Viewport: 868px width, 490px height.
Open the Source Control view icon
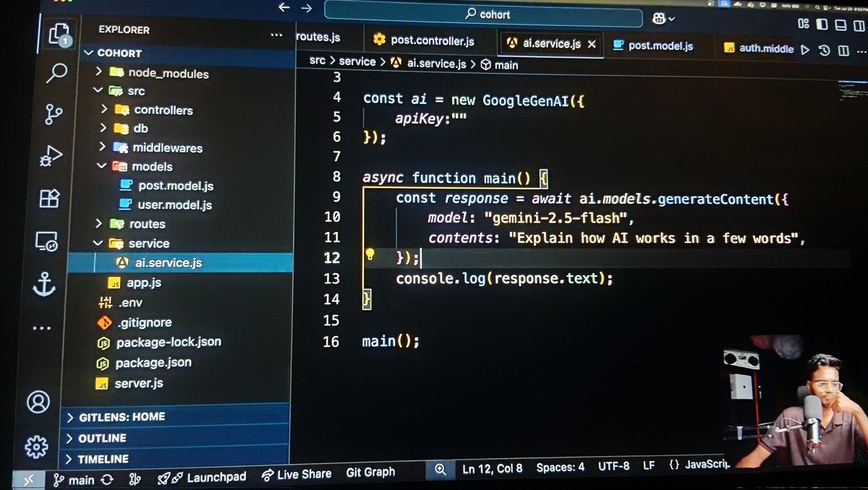click(54, 114)
